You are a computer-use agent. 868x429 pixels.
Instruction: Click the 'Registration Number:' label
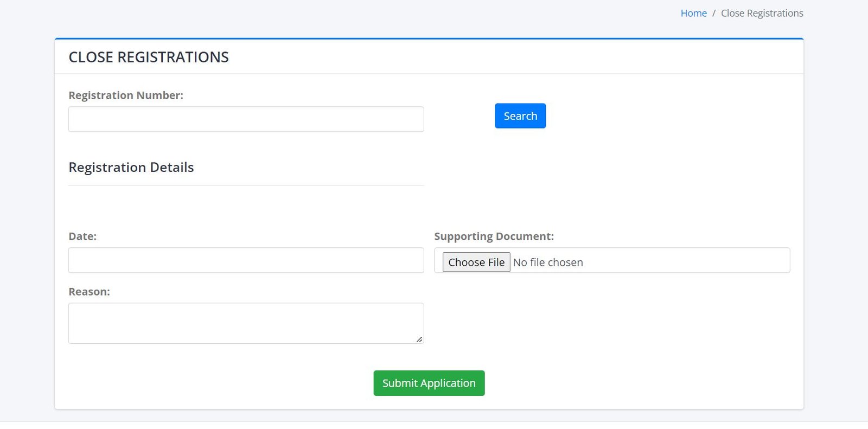[126, 95]
